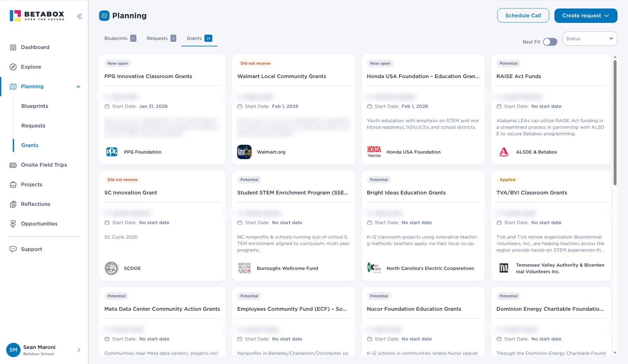The height and width of the screenshot is (364, 628).
Task: Open Blueprints in sidebar submenu
Action: coord(35,106)
